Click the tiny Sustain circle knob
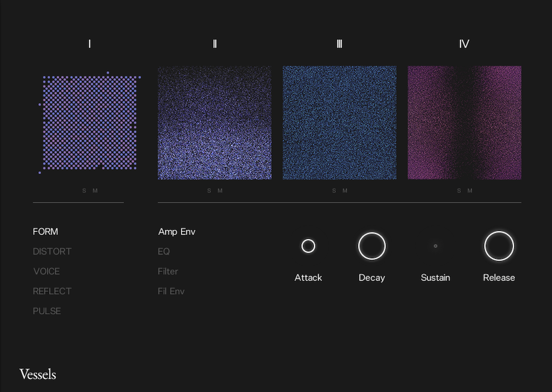The width and height of the screenshot is (552, 392). click(436, 246)
